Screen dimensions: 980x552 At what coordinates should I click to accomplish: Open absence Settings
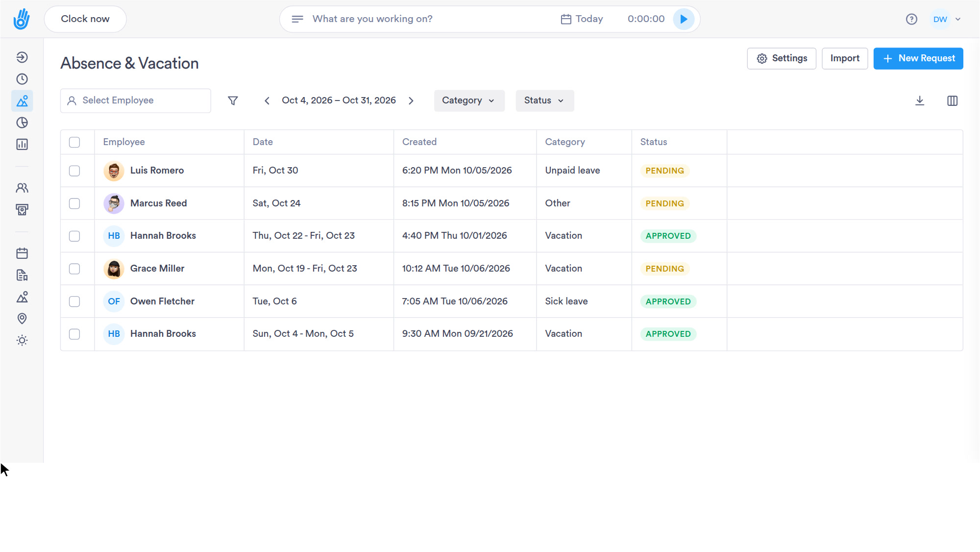(782, 58)
